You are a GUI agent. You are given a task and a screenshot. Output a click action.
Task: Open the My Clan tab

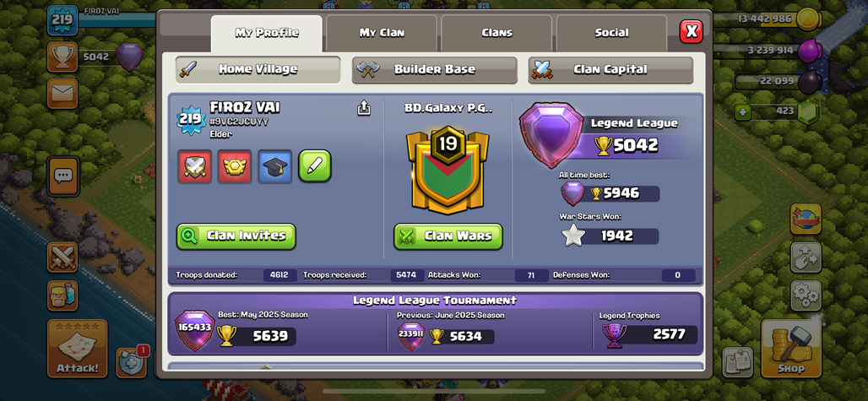(382, 33)
